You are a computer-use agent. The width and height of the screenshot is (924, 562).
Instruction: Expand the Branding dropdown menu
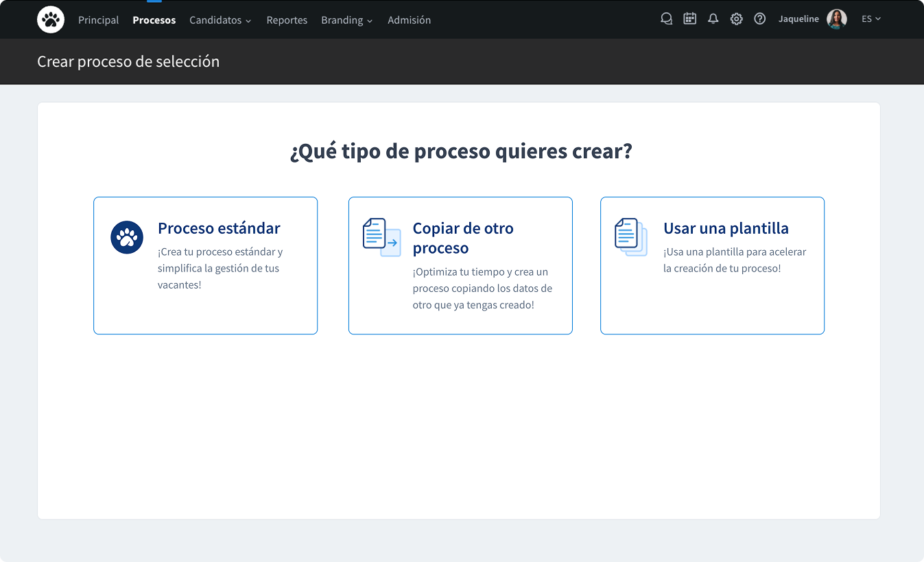(x=346, y=20)
